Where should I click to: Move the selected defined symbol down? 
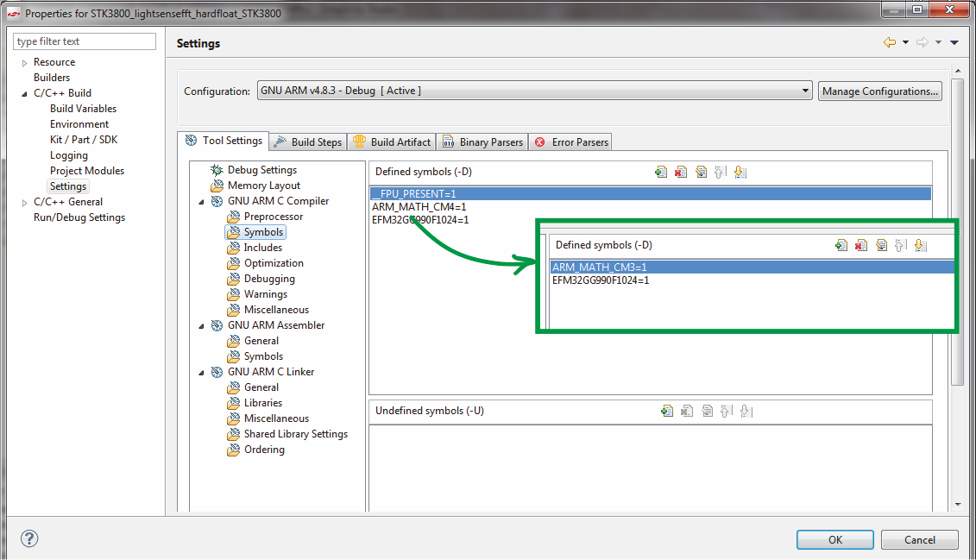pos(740,172)
